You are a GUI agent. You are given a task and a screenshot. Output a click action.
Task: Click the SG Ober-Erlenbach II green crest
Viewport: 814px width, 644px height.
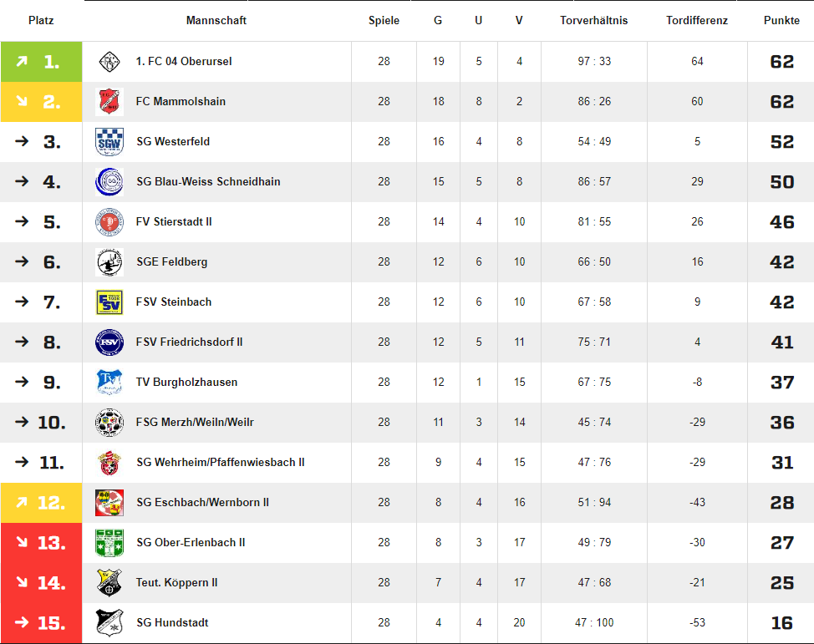109,543
